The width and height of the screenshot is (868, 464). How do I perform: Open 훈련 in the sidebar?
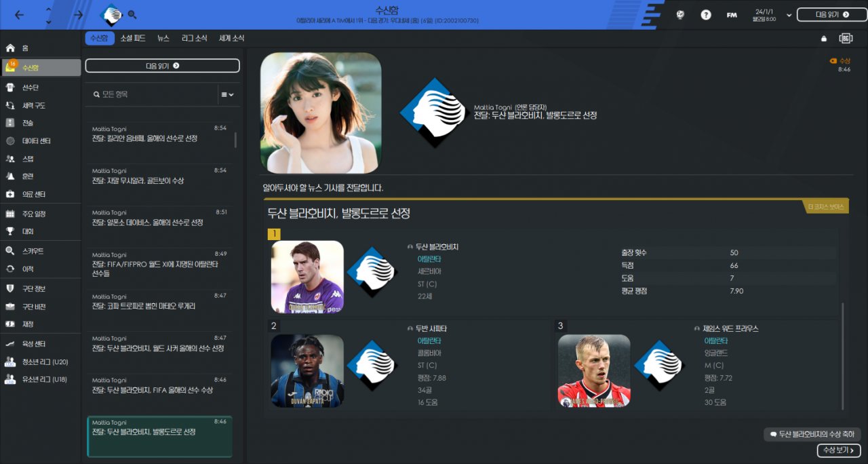[41, 176]
